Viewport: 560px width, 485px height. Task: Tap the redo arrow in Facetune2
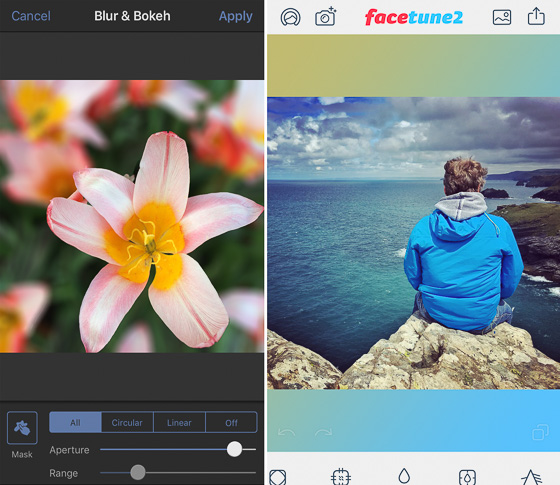(x=323, y=432)
